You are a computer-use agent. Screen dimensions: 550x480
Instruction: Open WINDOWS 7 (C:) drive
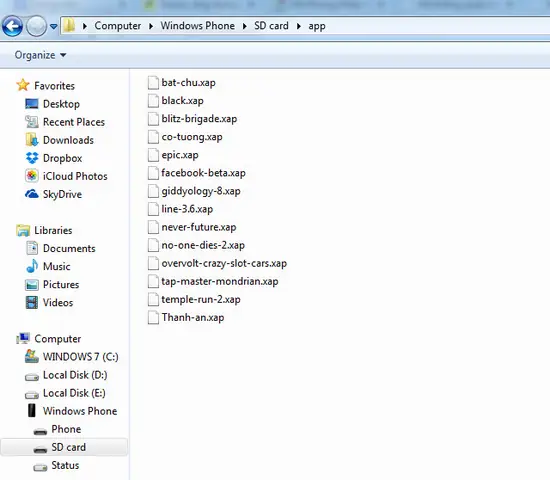click(x=81, y=357)
